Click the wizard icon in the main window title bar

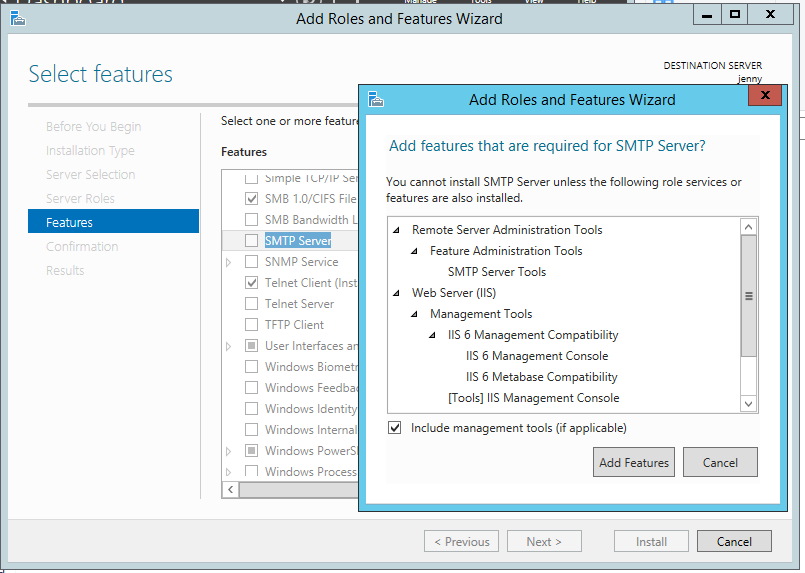pyautogui.click(x=17, y=19)
